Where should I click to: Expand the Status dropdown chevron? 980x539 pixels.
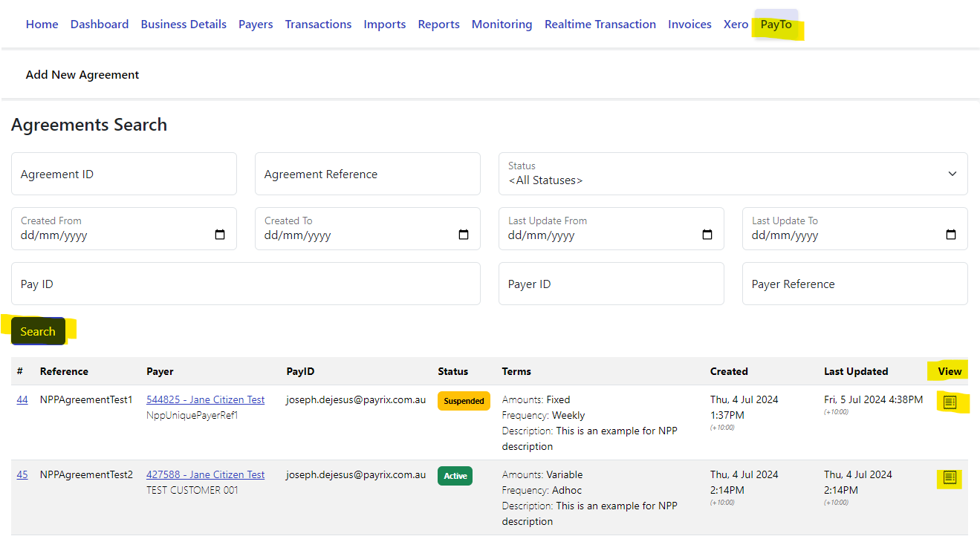click(x=953, y=174)
